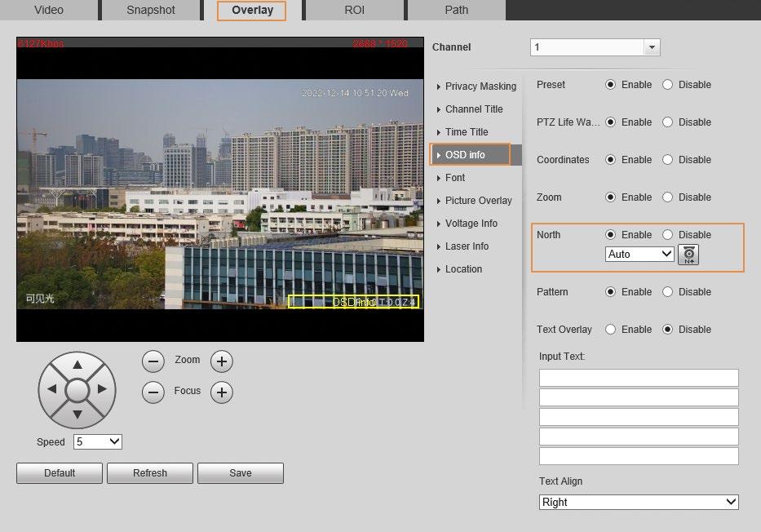Decrease focus with the Focus minus button

pos(153,392)
